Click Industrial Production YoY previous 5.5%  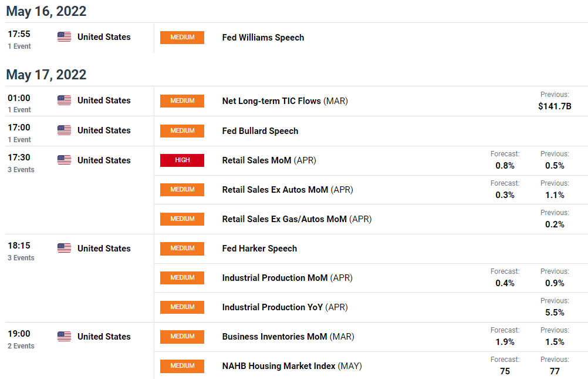555,313
